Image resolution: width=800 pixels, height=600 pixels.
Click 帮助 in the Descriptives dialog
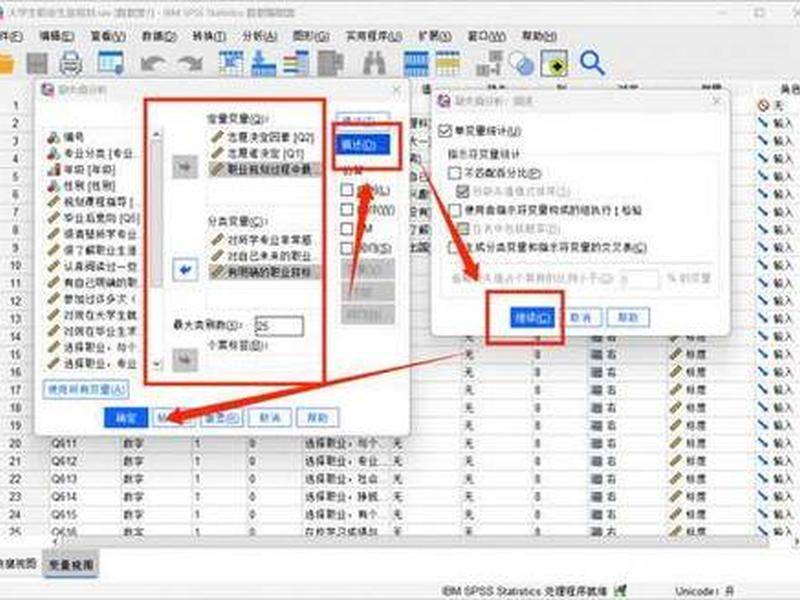tap(628, 317)
